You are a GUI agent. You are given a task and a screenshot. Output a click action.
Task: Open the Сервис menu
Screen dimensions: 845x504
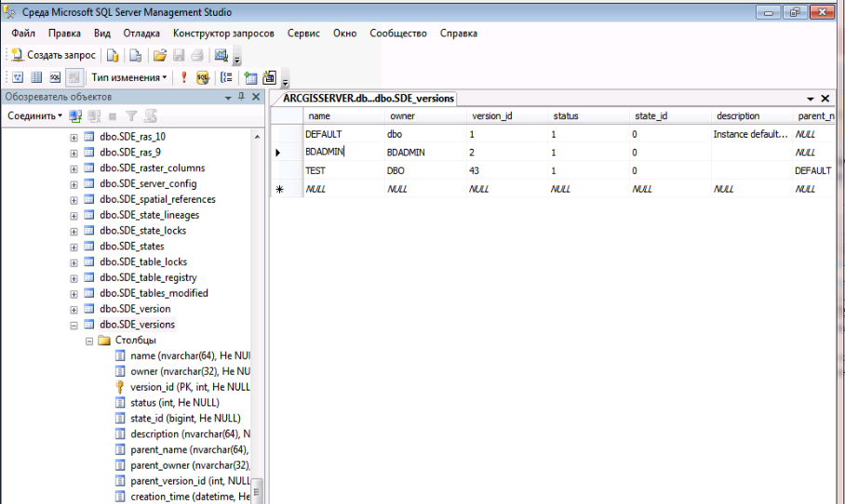[303, 33]
